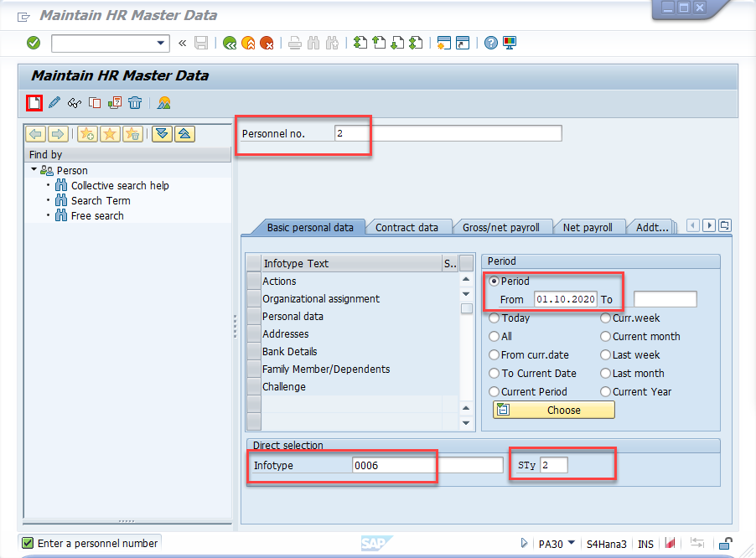Click the Personnel no. input field
Screen dimensions: 756x558
[x=448, y=133]
